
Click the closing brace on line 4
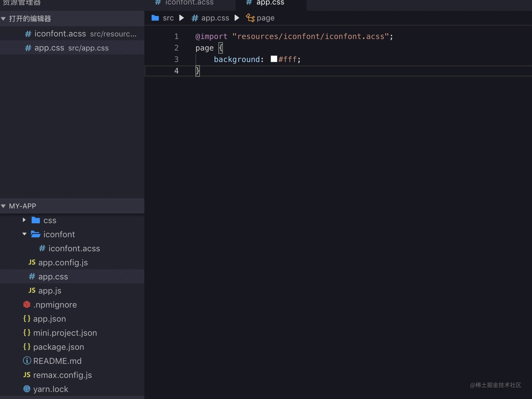pos(197,71)
